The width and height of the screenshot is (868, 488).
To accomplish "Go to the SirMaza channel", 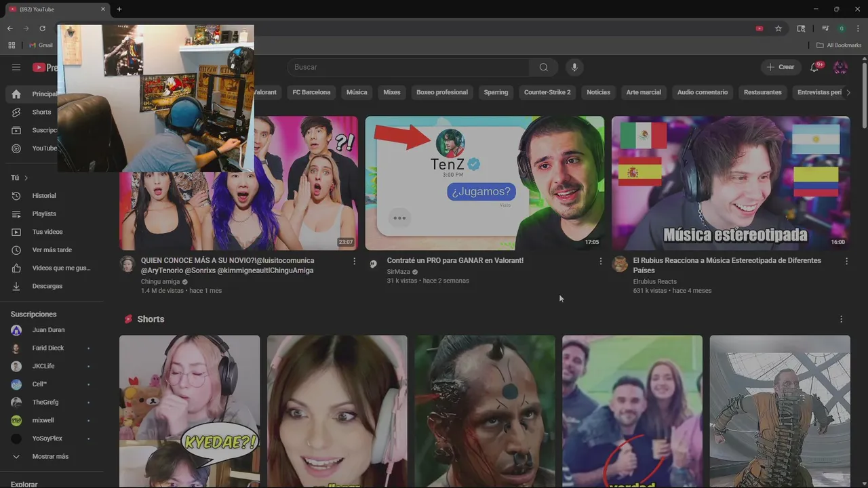I will click(399, 272).
